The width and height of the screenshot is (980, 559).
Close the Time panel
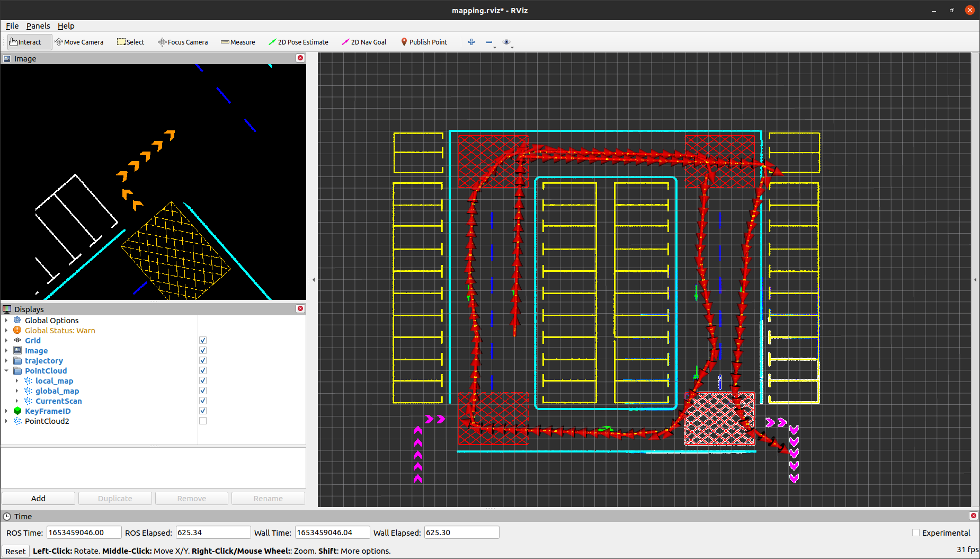(x=973, y=516)
